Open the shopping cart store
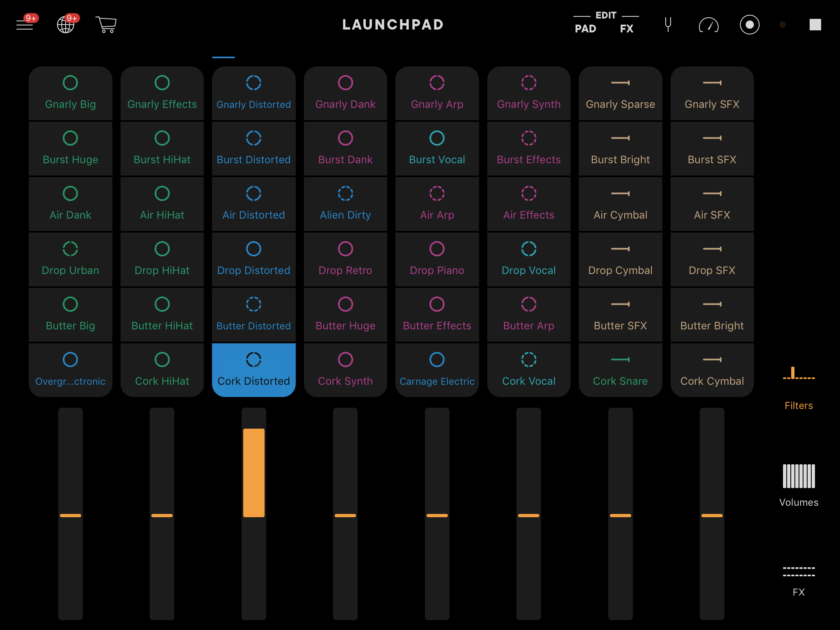The width and height of the screenshot is (840, 630). [106, 25]
